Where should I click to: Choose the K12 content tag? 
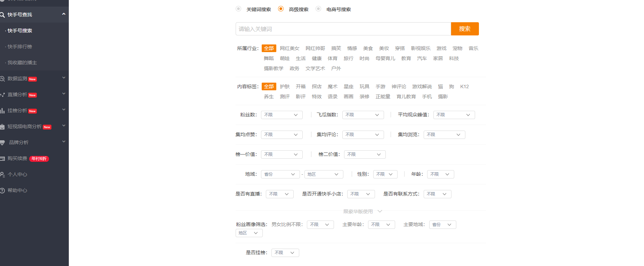coord(465,86)
